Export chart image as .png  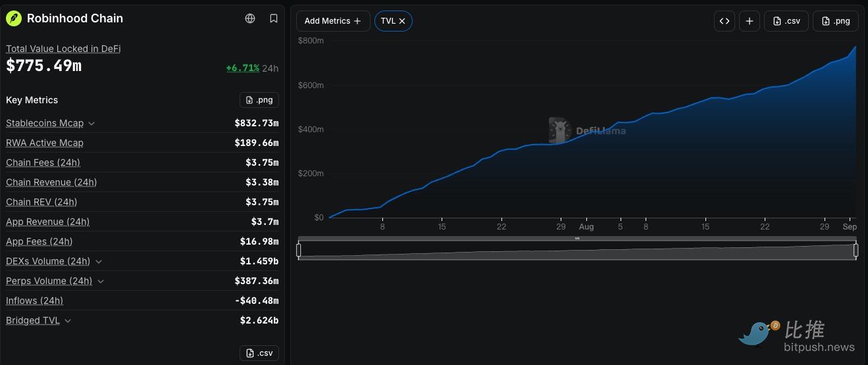[836, 21]
